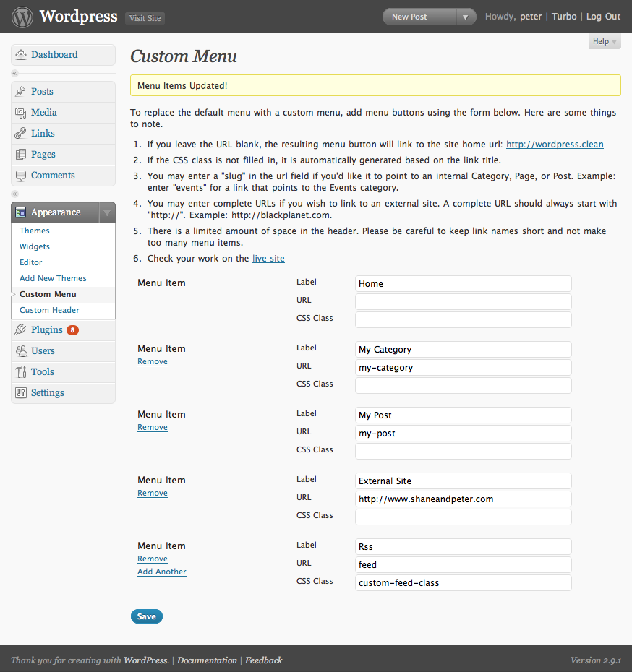
Task: Select Custom Header submenu item
Action: coord(49,310)
